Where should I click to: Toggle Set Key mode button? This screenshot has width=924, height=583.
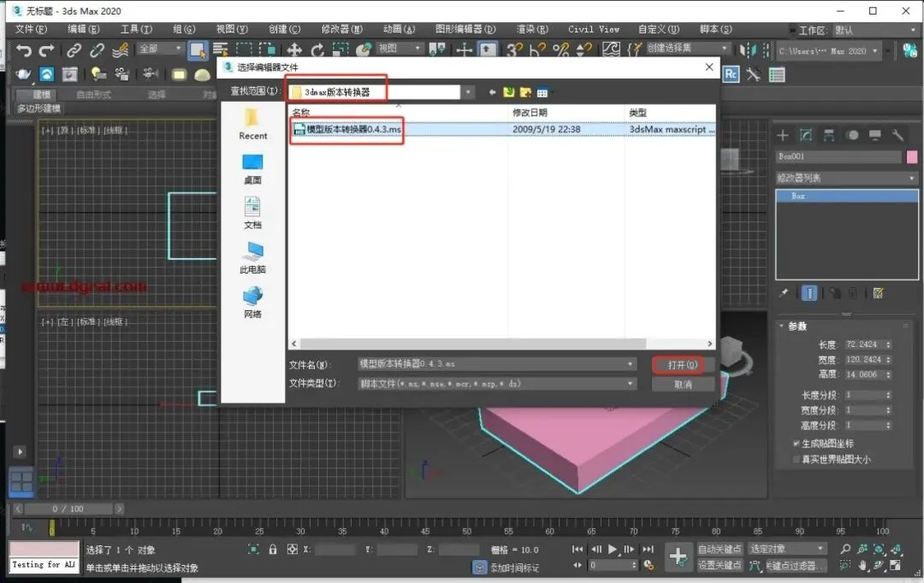point(720,565)
